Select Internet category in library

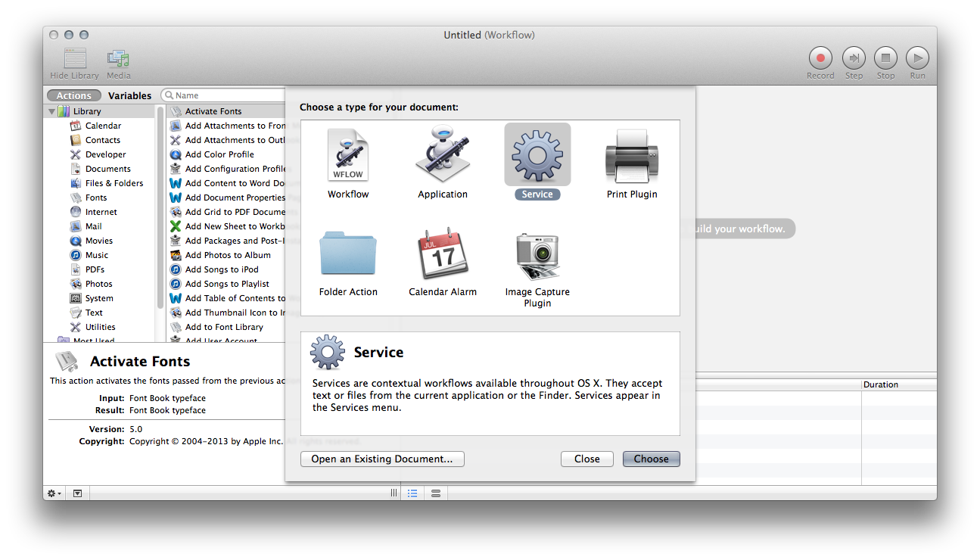point(101,212)
